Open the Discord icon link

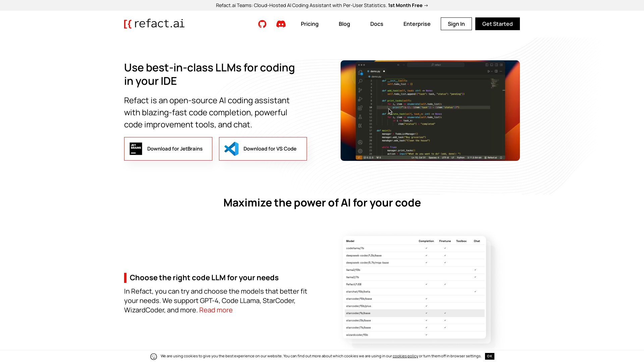(x=281, y=24)
